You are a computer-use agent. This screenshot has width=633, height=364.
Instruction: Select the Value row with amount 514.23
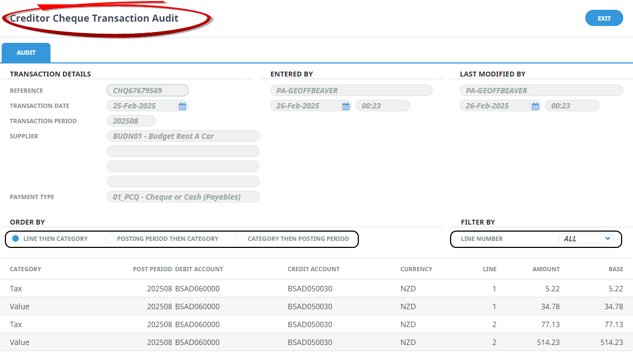pos(217,342)
